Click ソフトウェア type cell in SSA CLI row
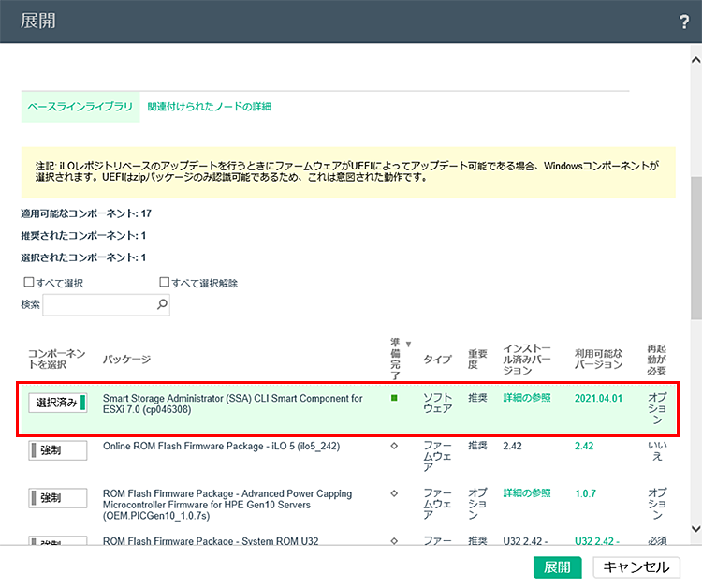Viewport: 702px width, 588px height. 438,403
